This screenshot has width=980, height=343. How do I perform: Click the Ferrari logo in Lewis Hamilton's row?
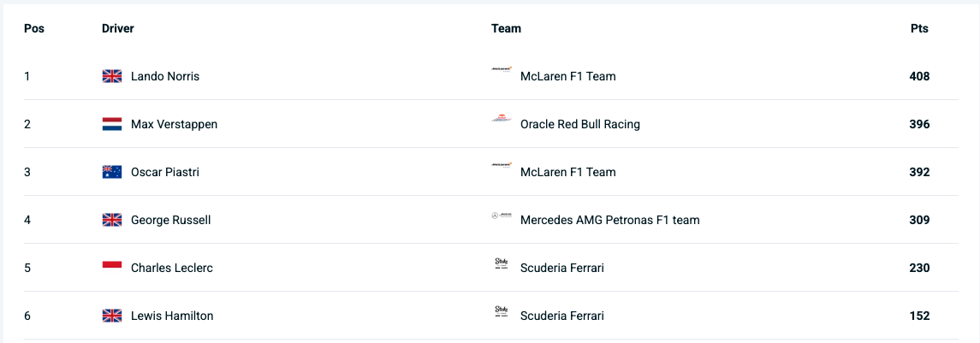pyautogui.click(x=502, y=311)
